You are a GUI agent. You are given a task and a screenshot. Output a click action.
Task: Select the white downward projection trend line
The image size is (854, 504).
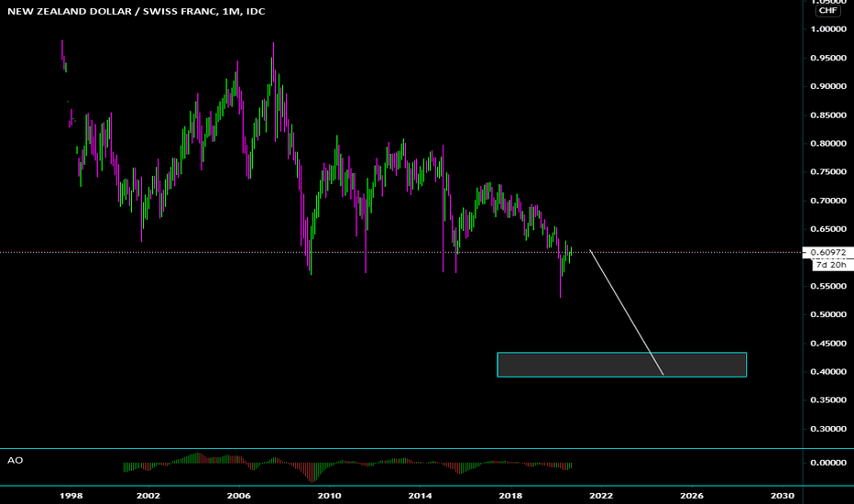pos(627,312)
